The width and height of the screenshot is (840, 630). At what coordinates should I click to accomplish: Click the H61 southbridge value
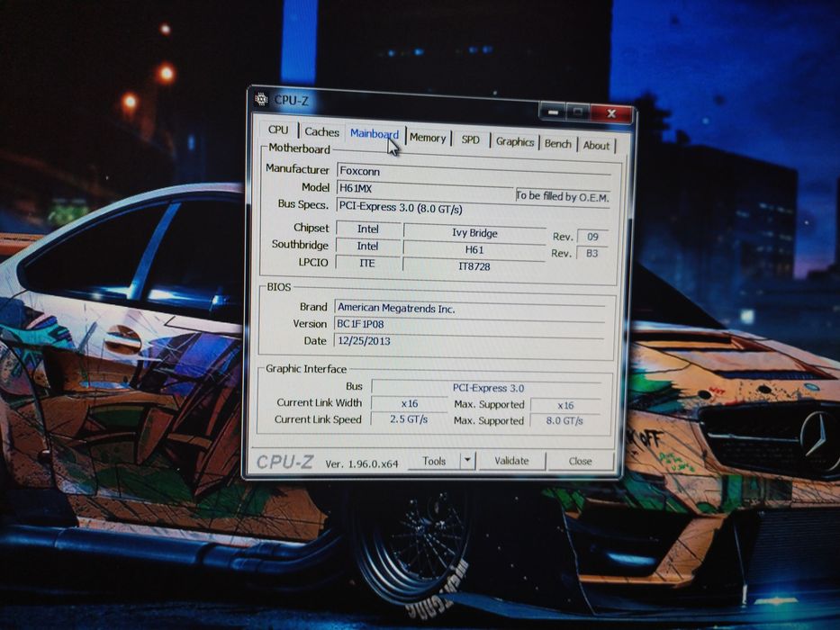(474, 250)
